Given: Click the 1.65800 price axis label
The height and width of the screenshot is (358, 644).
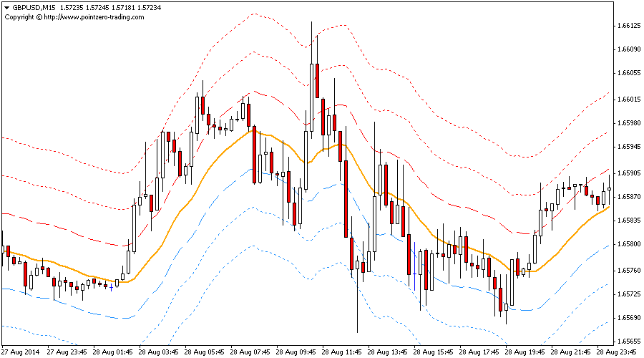Looking at the screenshot, I should coord(627,244).
